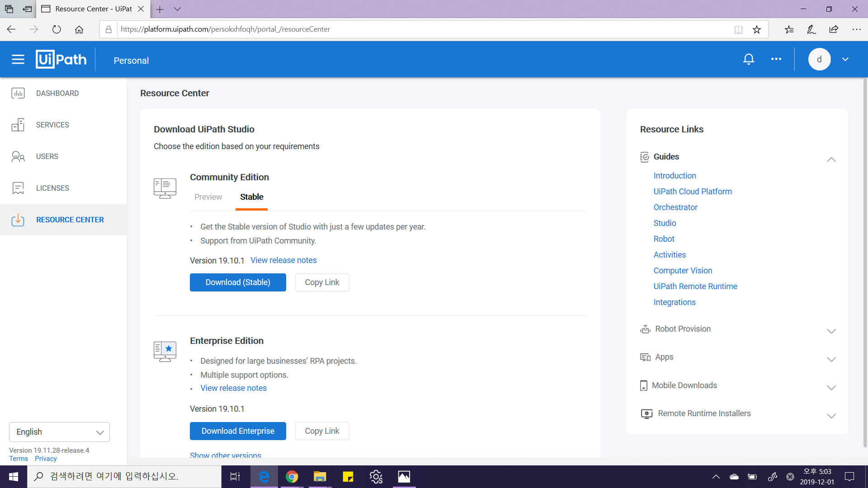Open Chrome from the taskbar
This screenshot has width=868, height=488.
point(292,477)
